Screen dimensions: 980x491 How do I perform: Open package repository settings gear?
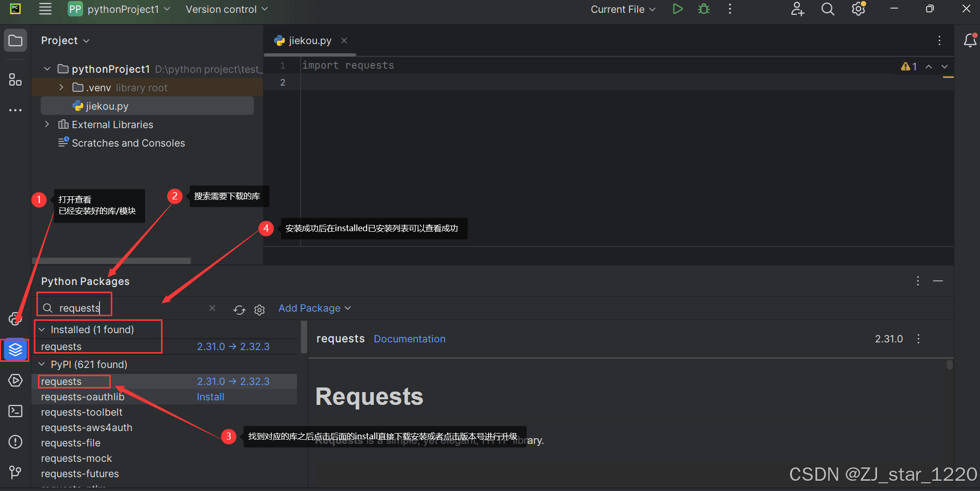point(259,310)
